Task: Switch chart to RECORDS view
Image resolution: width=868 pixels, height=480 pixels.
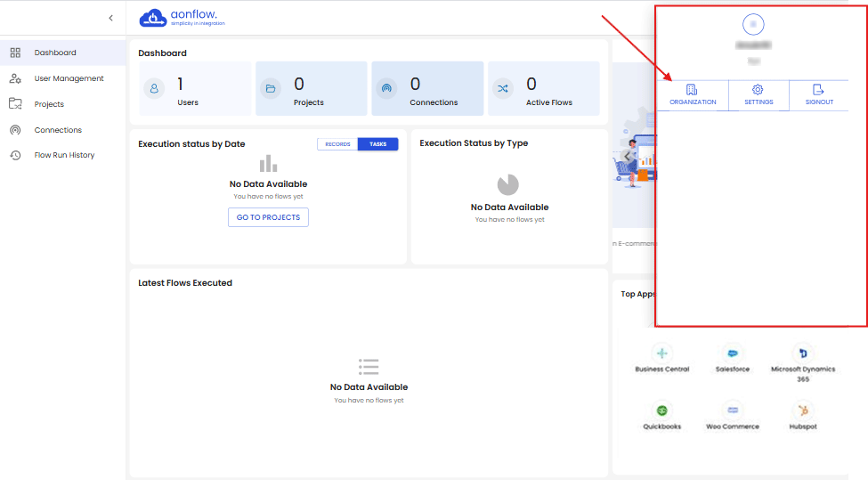Action: point(337,144)
